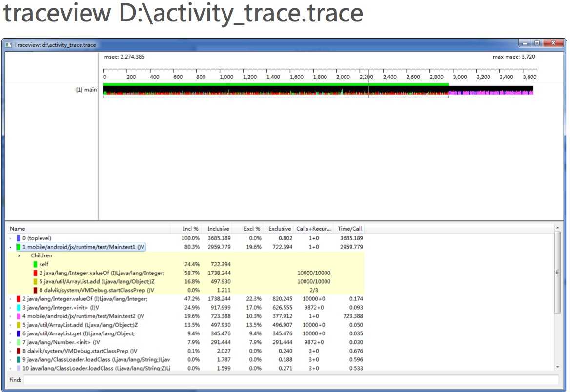This screenshot has height=392, width=570.
Task: Click the cyan swatch of Integer.<init> row
Action: point(19,308)
